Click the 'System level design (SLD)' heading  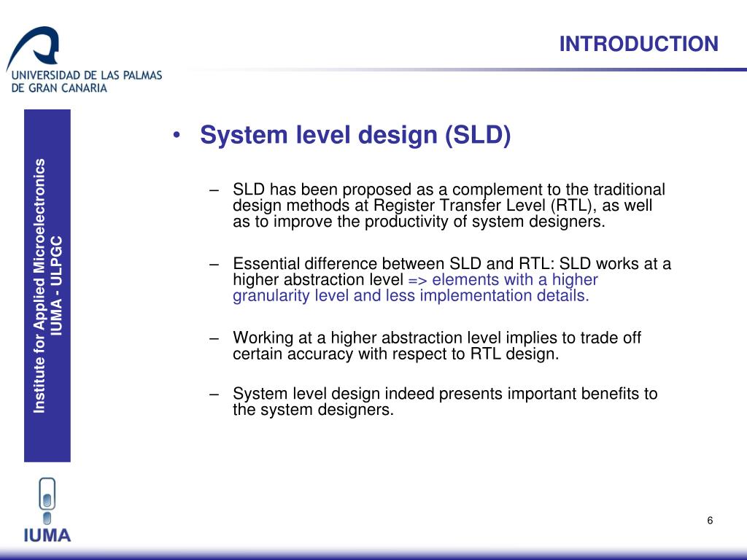(355, 135)
